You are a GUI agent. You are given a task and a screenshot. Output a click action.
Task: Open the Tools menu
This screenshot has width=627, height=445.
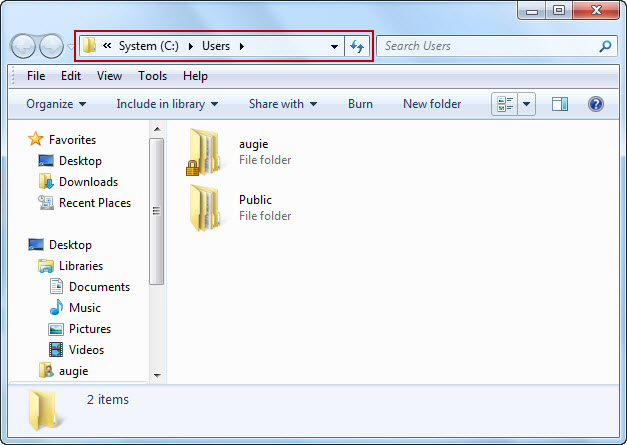pyautogui.click(x=152, y=76)
